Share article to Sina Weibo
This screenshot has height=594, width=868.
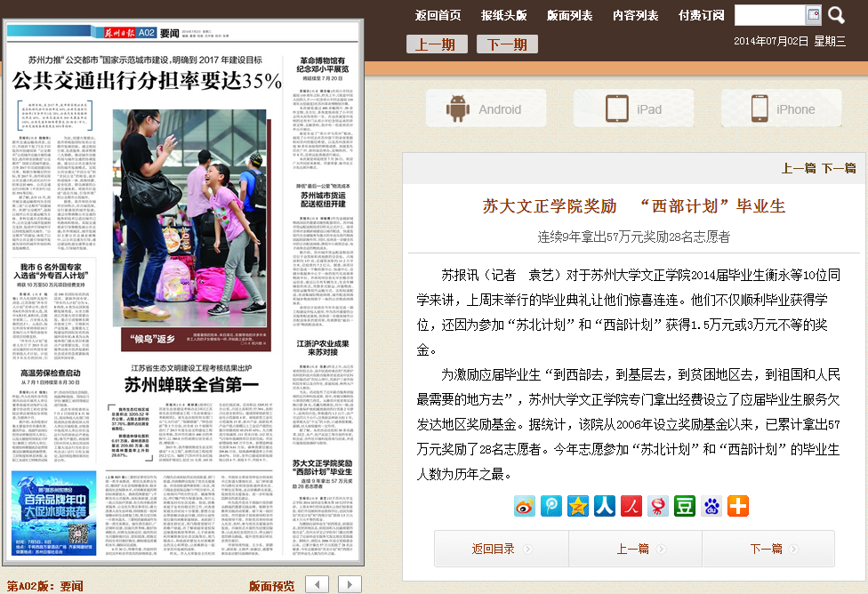pyautogui.click(x=525, y=506)
